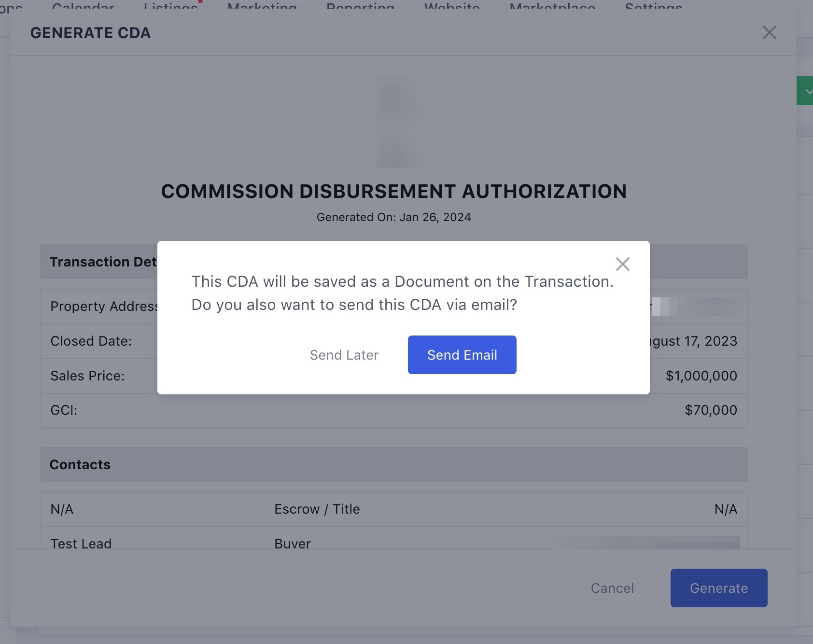Expand the green chevron dropdown

point(805,91)
